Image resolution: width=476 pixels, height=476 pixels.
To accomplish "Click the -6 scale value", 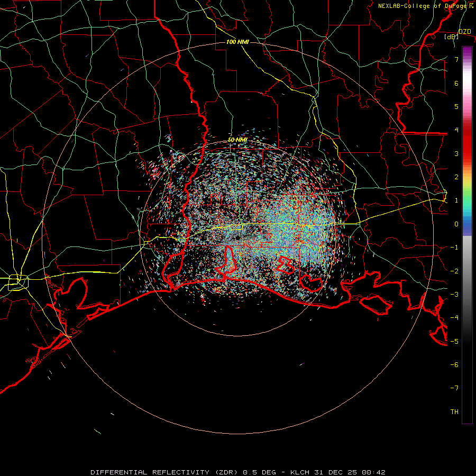I will [454, 365].
